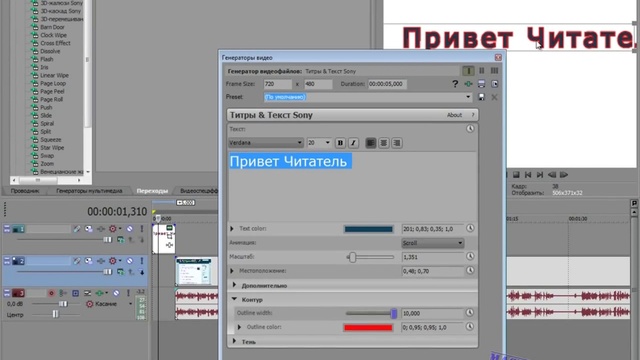Click the generated media icon on title clip
The width and height of the screenshot is (640, 360).
[x=169, y=228]
